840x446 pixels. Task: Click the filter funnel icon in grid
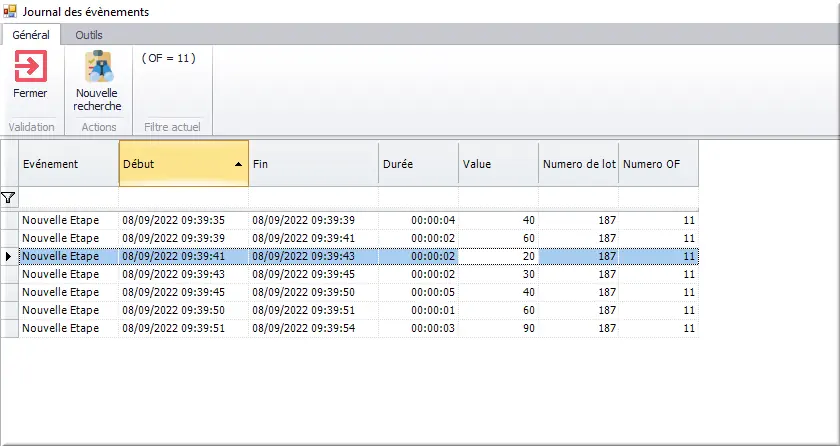click(8, 198)
